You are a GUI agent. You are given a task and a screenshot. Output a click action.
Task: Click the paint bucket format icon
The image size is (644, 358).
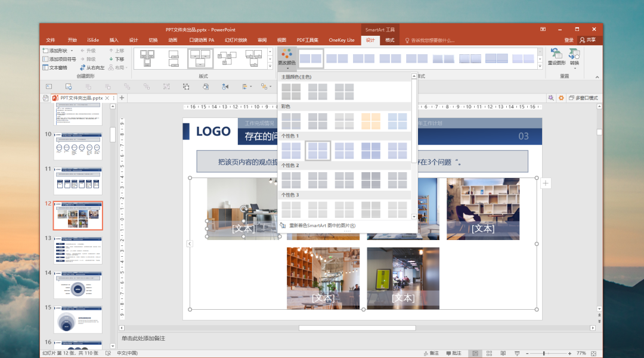[205, 86]
